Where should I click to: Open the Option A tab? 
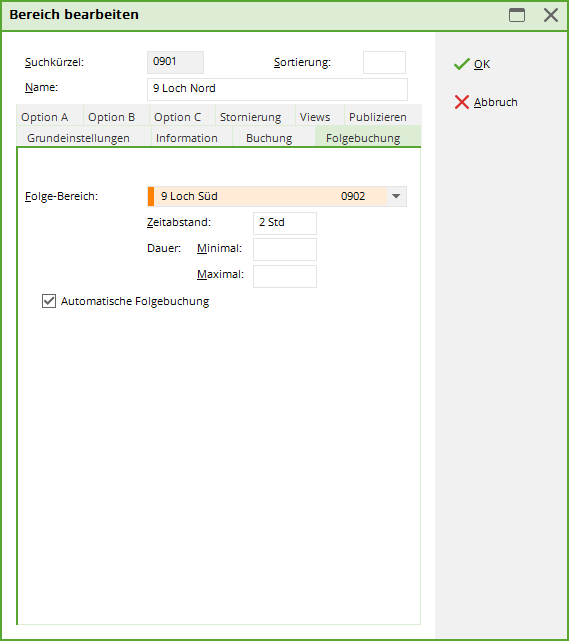(45, 117)
